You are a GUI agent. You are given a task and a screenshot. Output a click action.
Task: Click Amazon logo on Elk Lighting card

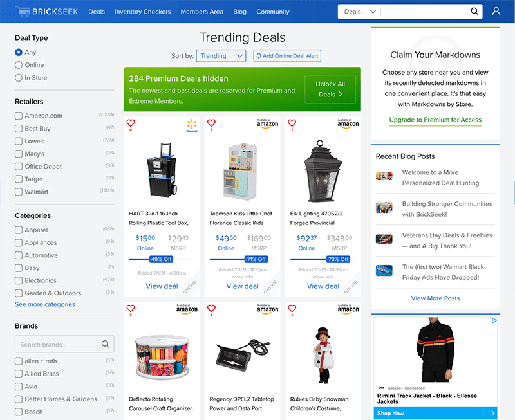coord(348,123)
